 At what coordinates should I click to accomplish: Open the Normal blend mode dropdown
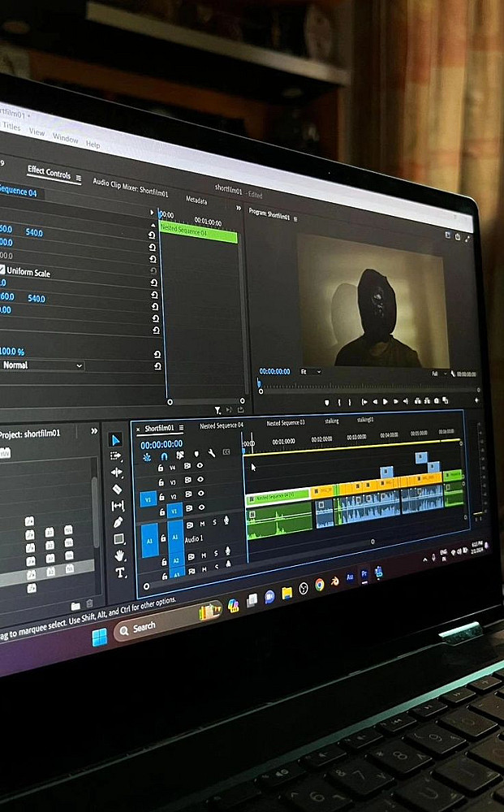(41, 365)
